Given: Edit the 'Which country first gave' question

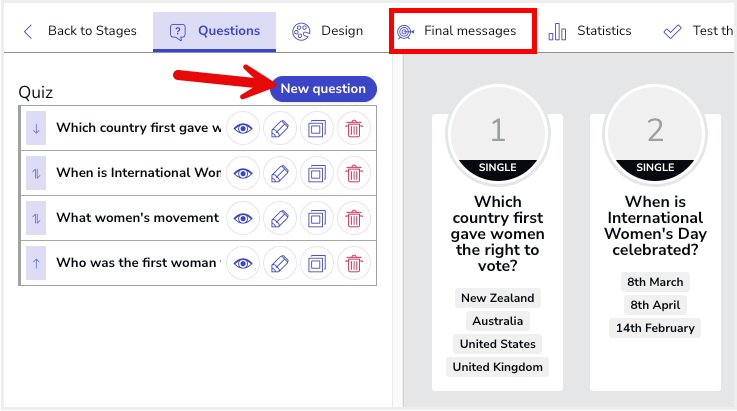Looking at the screenshot, I should (x=280, y=128).
